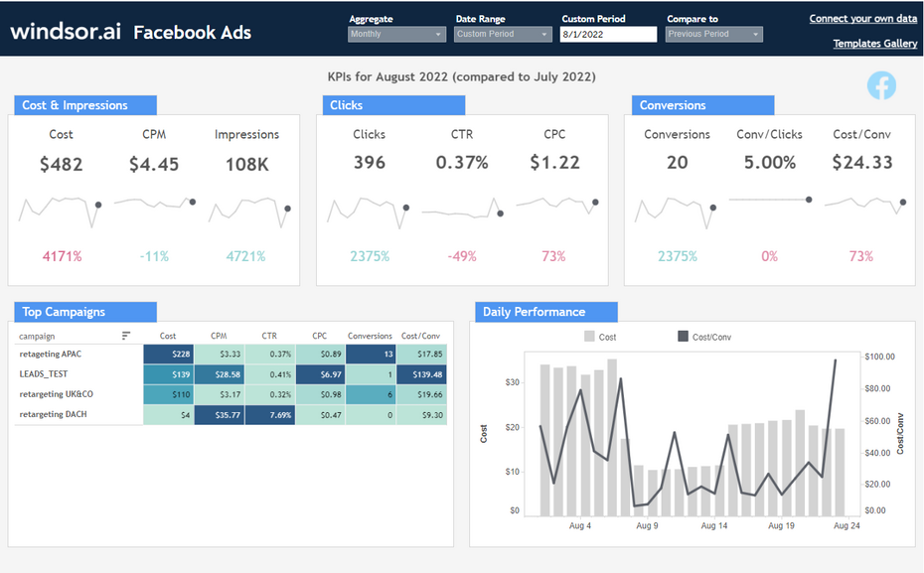Select the Daily Performance section header
924x573 pixels.
(546, 312)
